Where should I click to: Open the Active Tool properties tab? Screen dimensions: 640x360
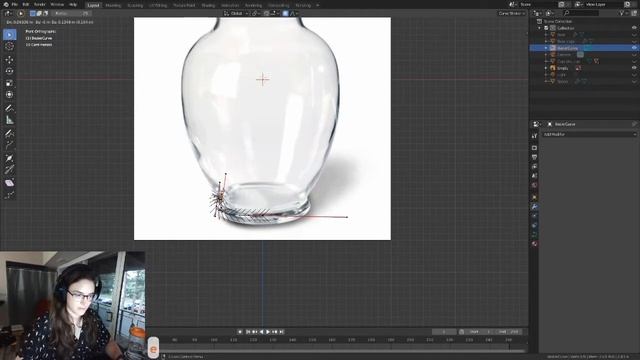(534, 136)
